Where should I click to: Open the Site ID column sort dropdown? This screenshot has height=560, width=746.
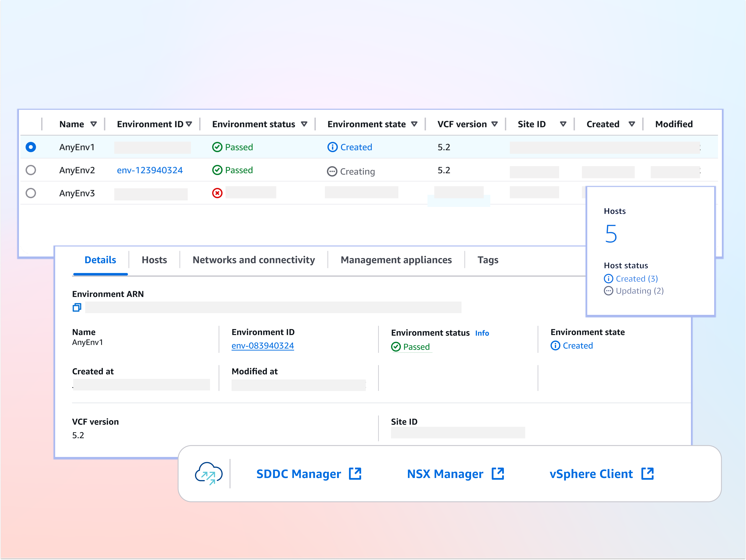563,124
